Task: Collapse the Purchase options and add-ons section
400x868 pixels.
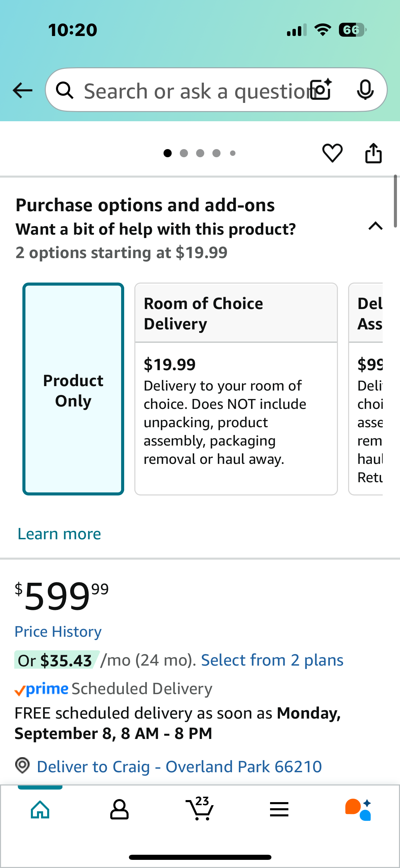Action: [375, 226]
